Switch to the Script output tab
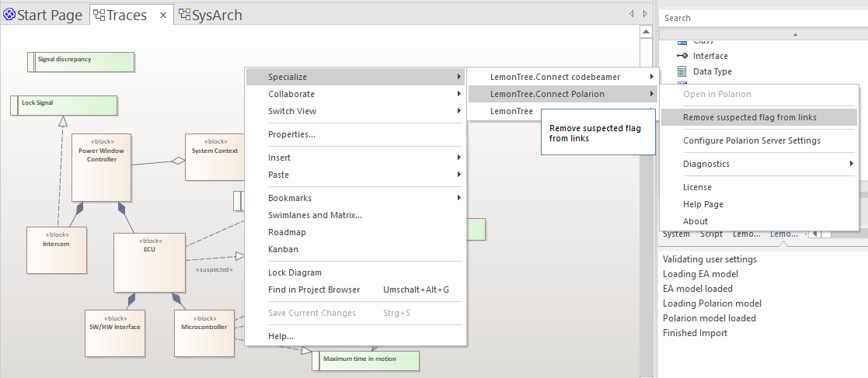 pyautogui.click(x=711, y=234)
